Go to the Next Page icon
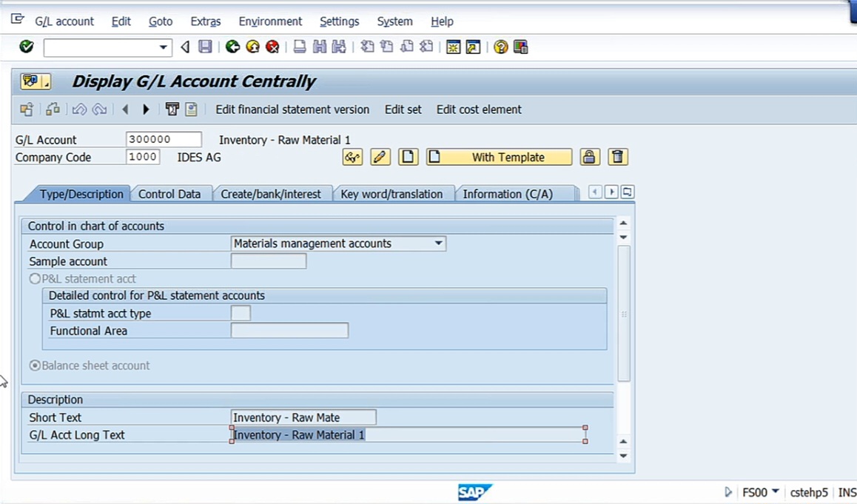 406,47
